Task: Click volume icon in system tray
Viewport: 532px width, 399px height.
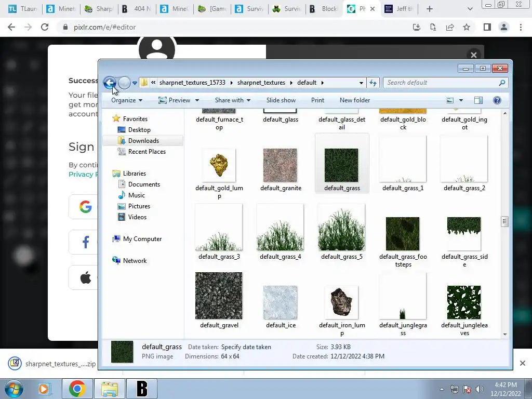Action: (480, 389)
